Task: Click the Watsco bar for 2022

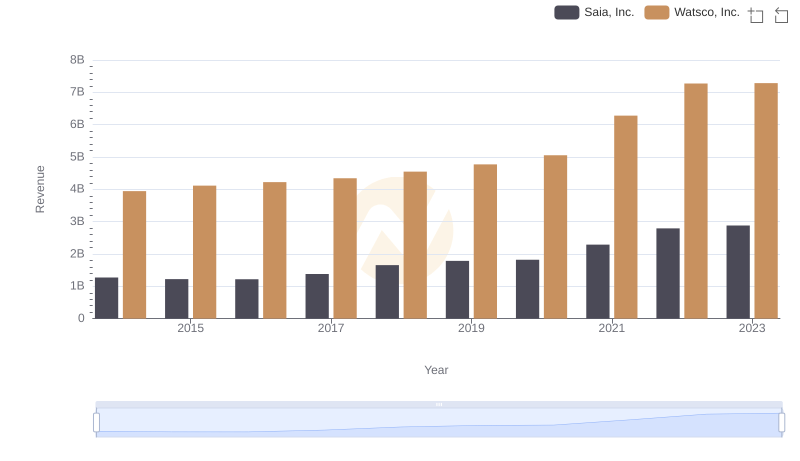Action: (x=696, y=201)
